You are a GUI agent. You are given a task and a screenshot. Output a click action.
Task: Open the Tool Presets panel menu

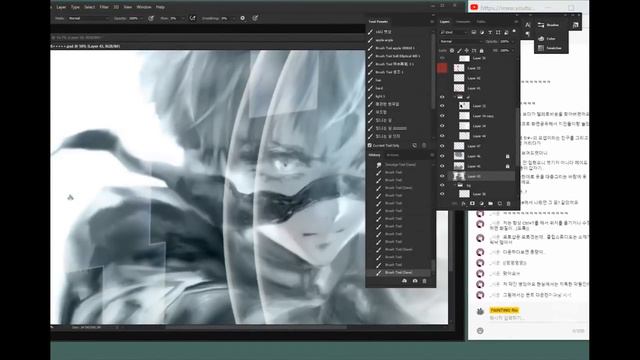[432, 22]
